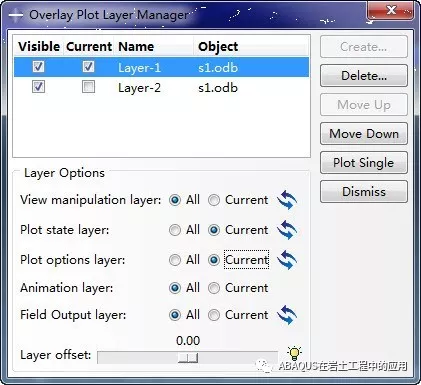This screenshot has height=385, width=421.
Task: Click s1.odb object in Layer-1 row
Action: [x=218, y=68]
